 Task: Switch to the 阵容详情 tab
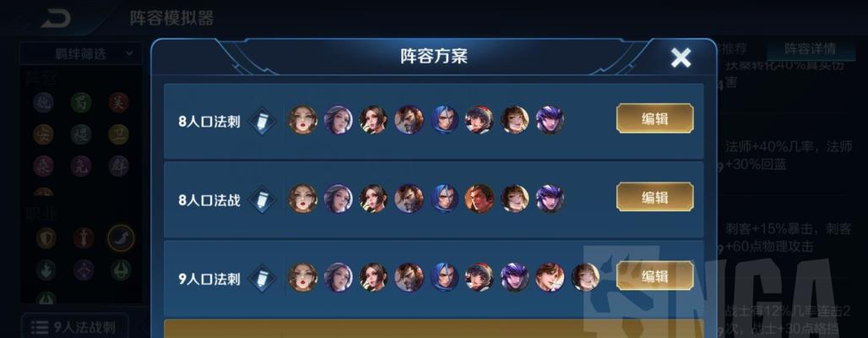coord(810,48)
